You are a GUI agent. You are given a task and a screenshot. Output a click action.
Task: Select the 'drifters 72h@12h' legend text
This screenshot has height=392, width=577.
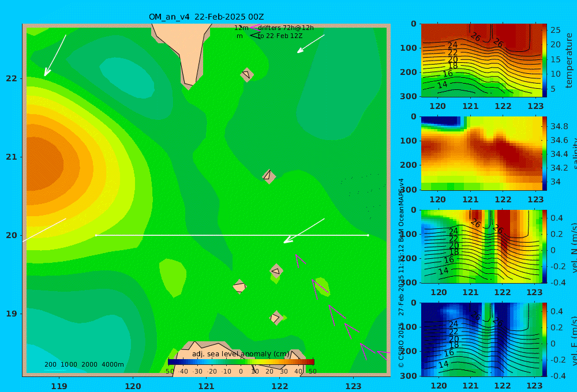[286, 28]
